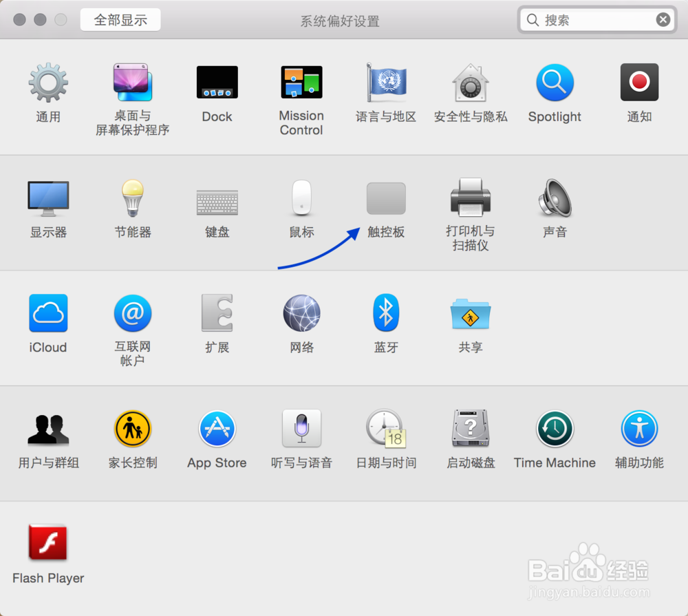Open the Dock preferences
The image size is (688, 616).
(x=217, y=83)
